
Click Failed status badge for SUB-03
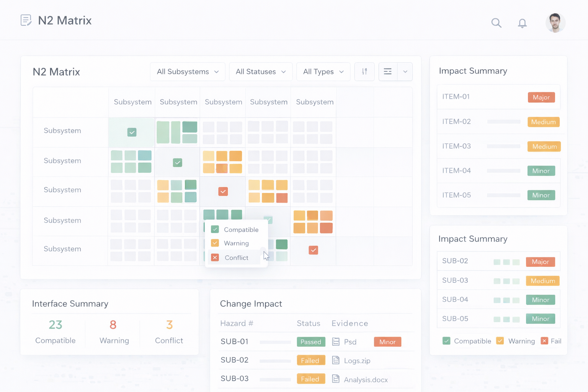(x=311, y=379)
